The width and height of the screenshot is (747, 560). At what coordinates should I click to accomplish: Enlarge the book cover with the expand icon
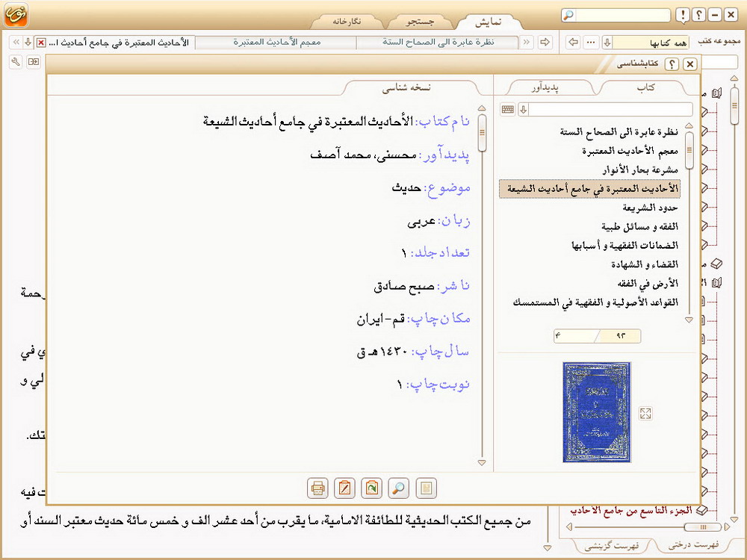tap(646, 413)
